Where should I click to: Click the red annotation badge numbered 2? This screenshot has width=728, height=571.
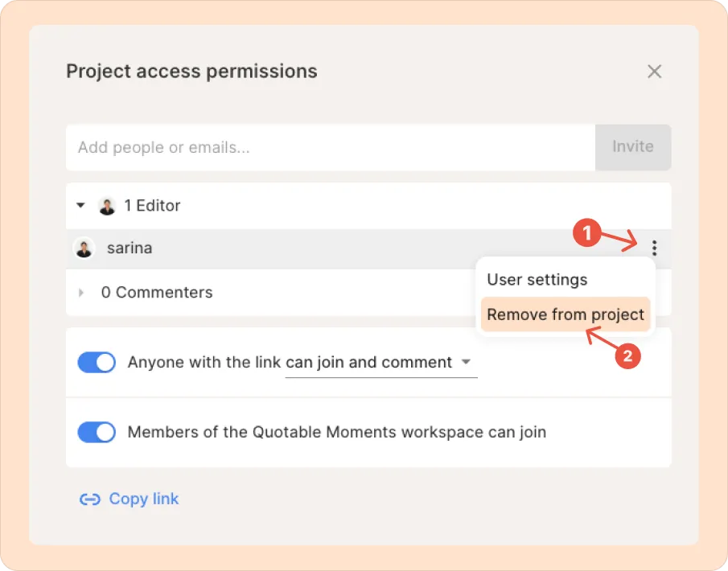click(x=627, y=357)
